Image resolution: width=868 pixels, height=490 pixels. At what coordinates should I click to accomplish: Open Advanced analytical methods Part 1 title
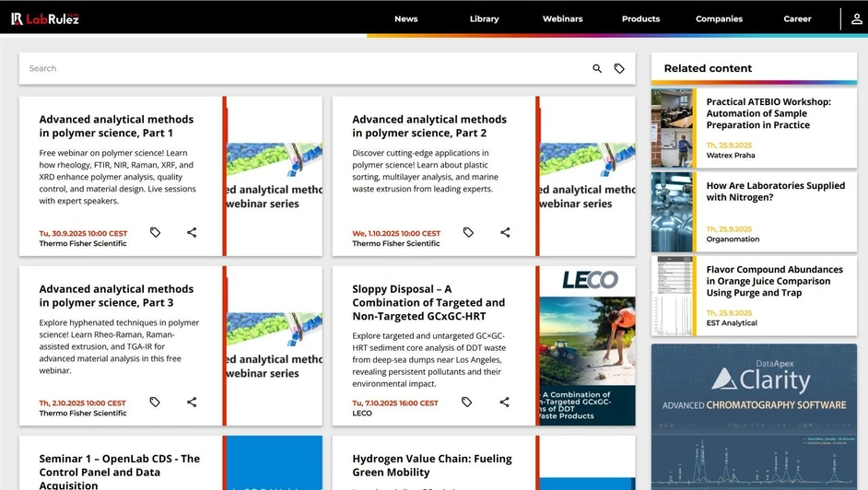pyautogui.click(x=116, y=126)
